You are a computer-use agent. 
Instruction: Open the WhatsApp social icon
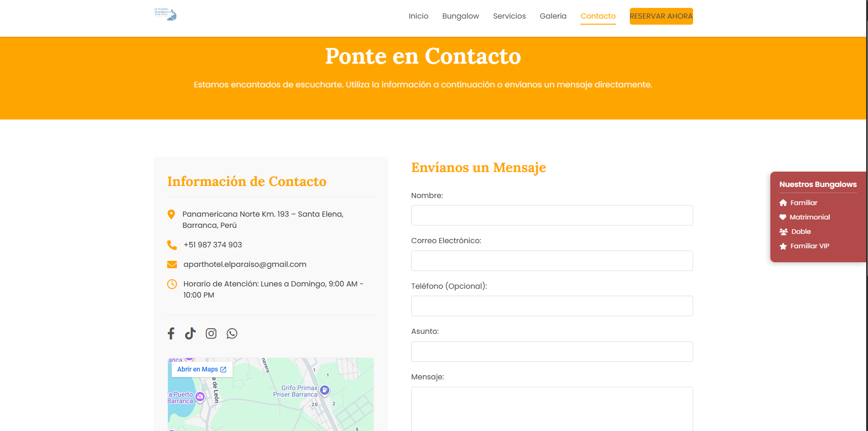click(232, 333)
